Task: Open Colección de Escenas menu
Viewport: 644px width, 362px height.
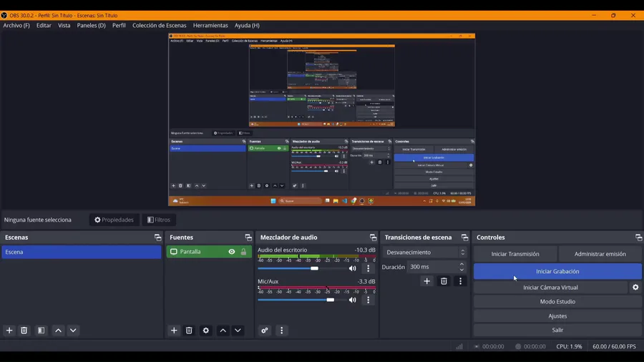Action: coord(160,26)
